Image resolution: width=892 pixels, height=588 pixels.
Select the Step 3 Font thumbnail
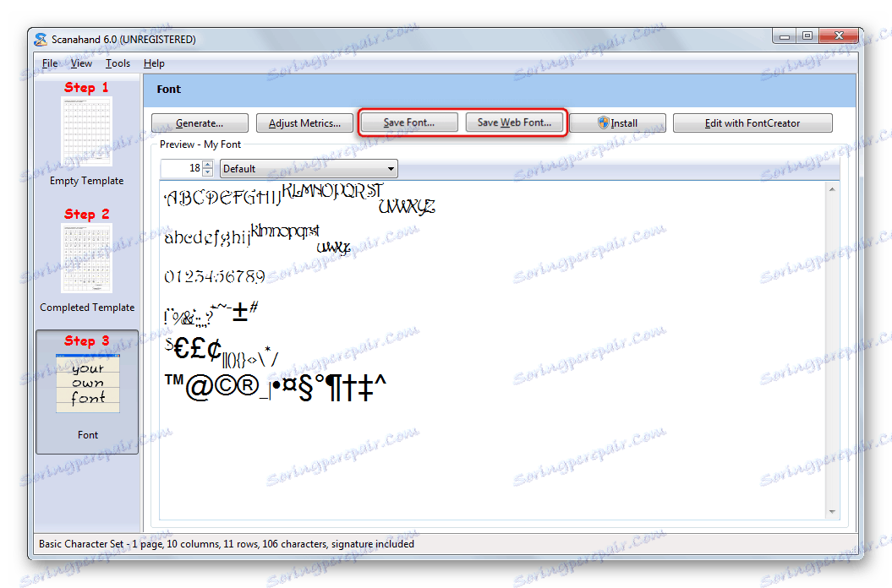(x=88, y=384)
